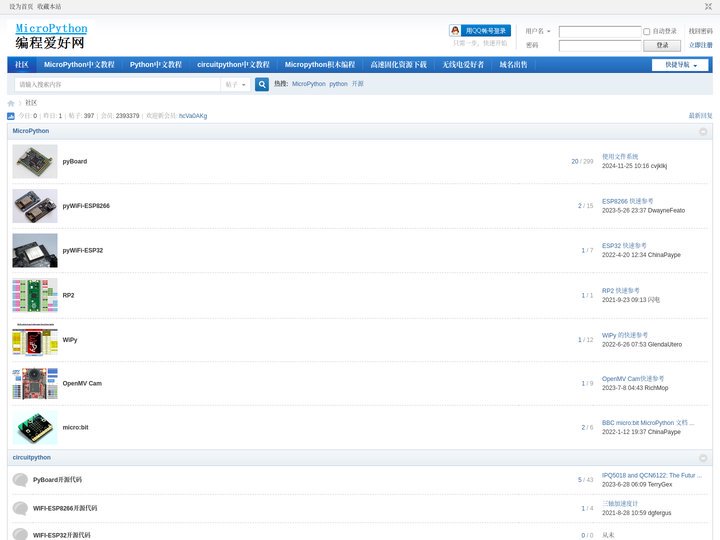720x540 pixels.
Task: Open the micro:bit forum thumbnail
Action: [x=35, y=428]
